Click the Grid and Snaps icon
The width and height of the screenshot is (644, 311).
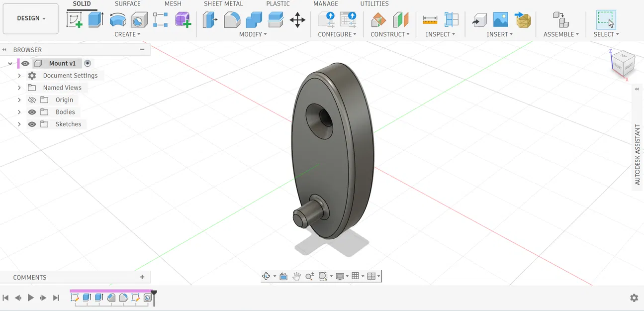pyautogui.click(x=355, y=276)
